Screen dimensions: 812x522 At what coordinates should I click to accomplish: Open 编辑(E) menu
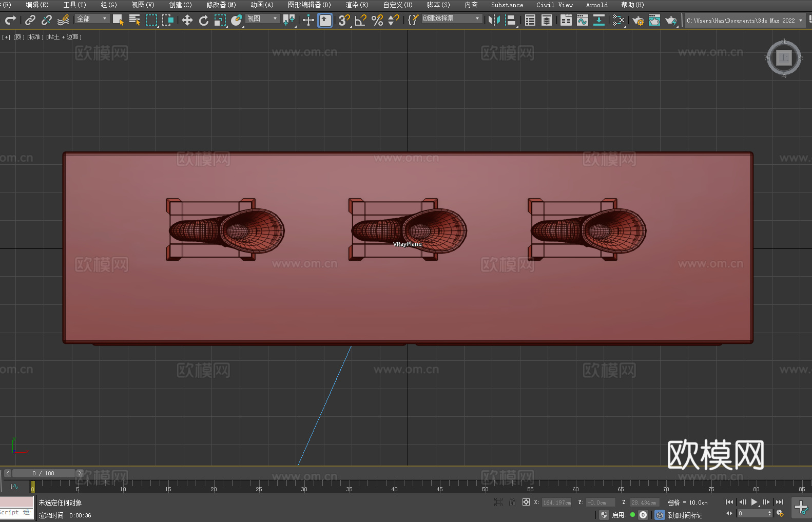click(37, 5)
